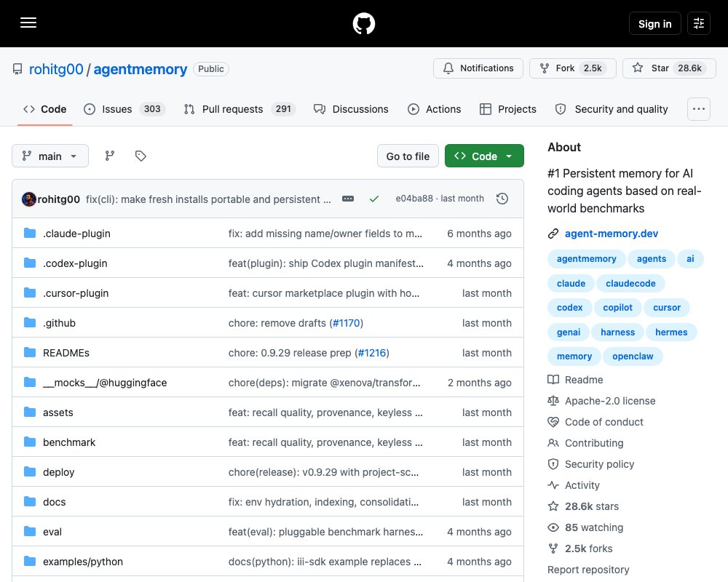Open commit e04ba88 link

coord(414,199)
